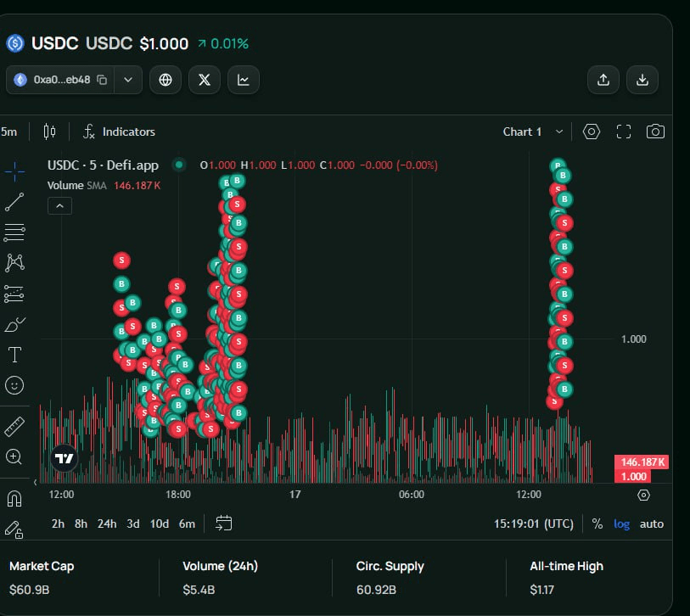Select the ruler measure tool
Screen dimensions: 690x616
14,426
